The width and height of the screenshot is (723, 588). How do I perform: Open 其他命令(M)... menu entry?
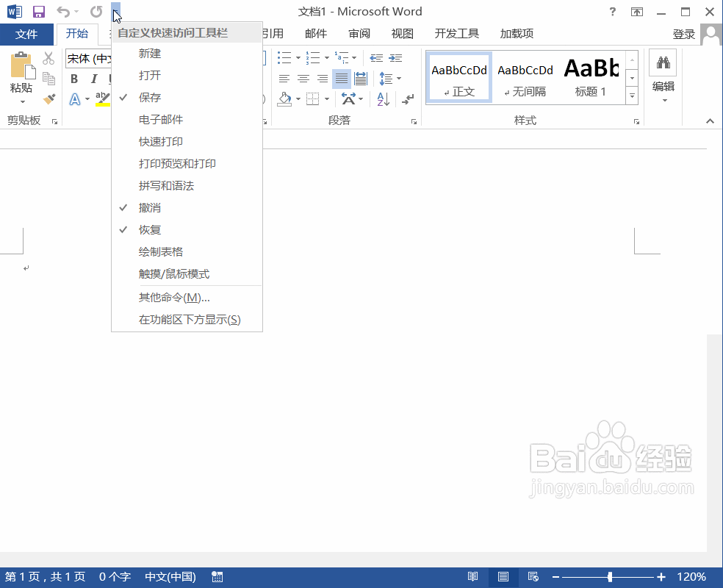tap(187, 298)
